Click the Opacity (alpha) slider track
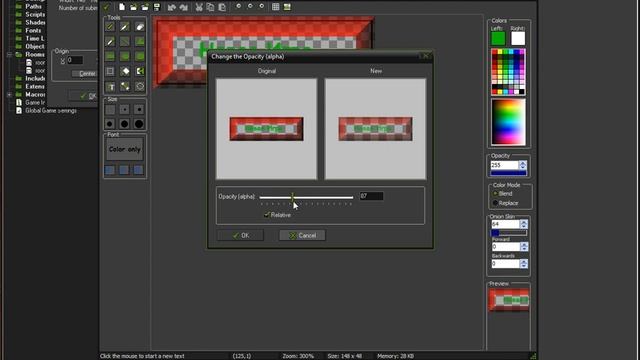 [x=306, y=198]
